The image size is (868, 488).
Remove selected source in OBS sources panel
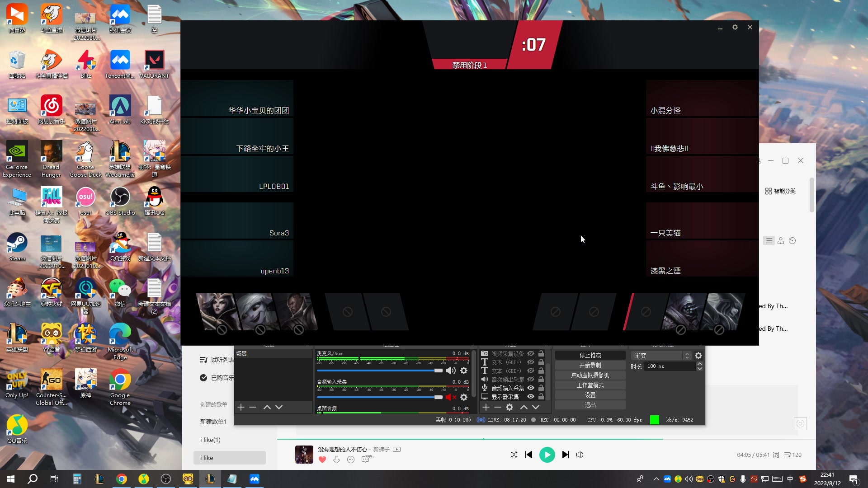(x=498, y=407)
